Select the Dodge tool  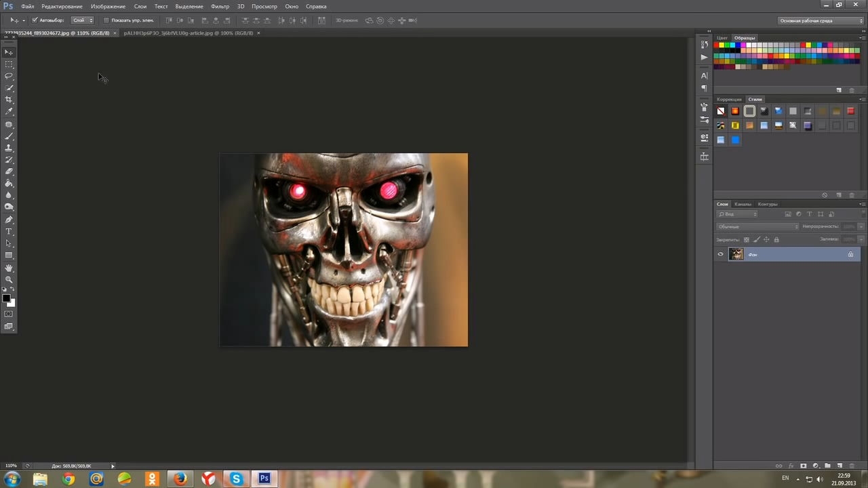pyautogui.click(x=9, y=207)
